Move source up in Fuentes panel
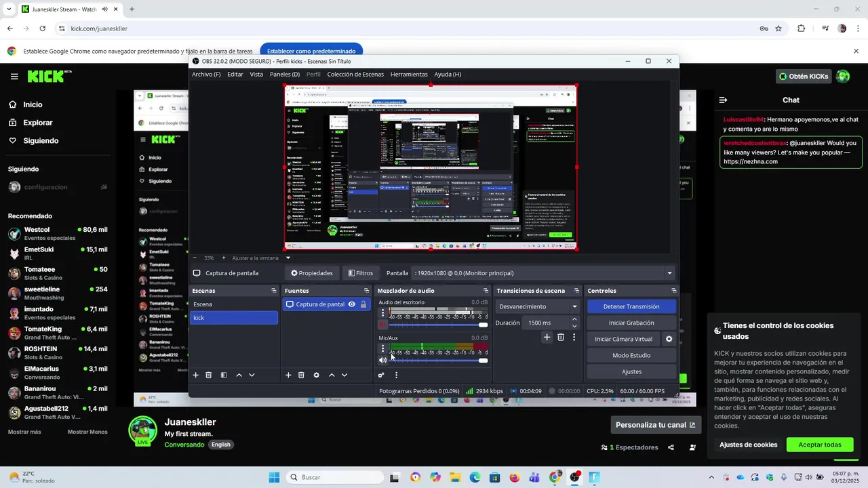Screen dimensions: 868x488 pos(332,375)
